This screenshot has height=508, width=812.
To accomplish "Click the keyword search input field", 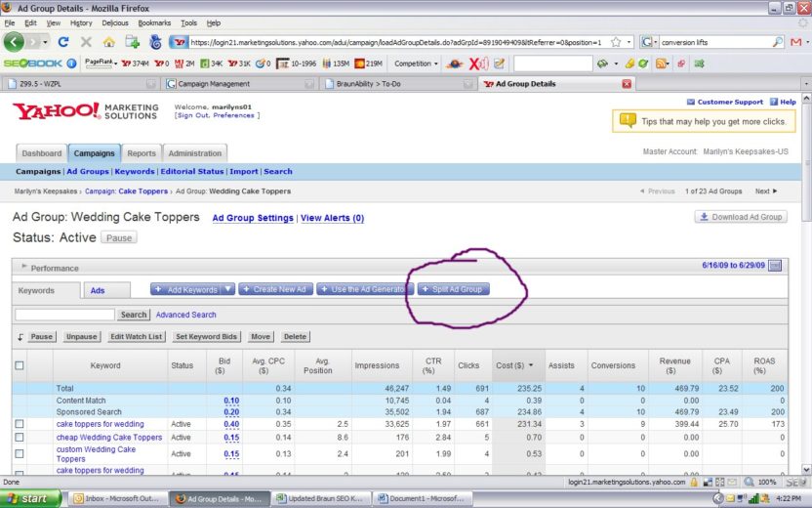I will pyautogui.click(x=64, y=315).
